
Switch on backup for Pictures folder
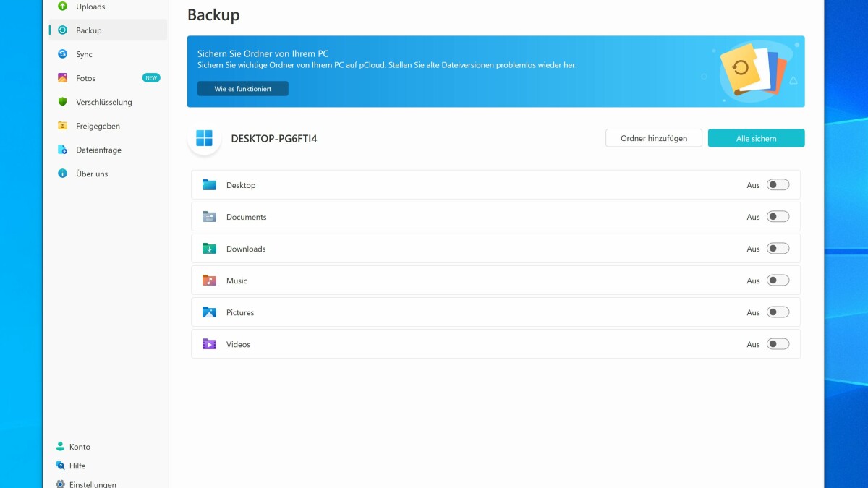[778, 312]
